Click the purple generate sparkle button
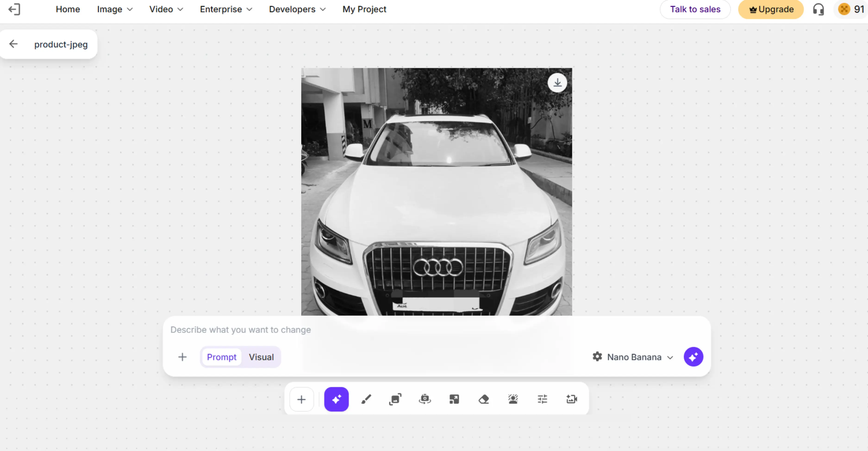Image resolution: width=868 pixels, height=451 pixels. click(693, 357)
